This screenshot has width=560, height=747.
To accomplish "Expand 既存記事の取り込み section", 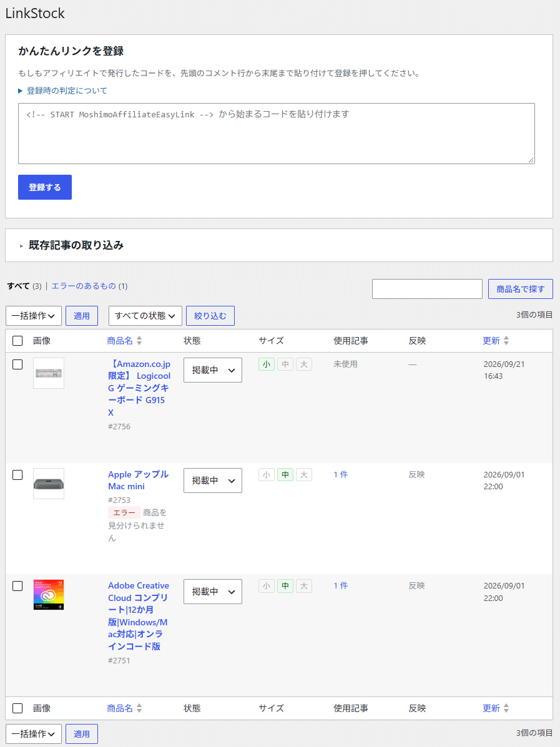I will (x=72, y=245).
